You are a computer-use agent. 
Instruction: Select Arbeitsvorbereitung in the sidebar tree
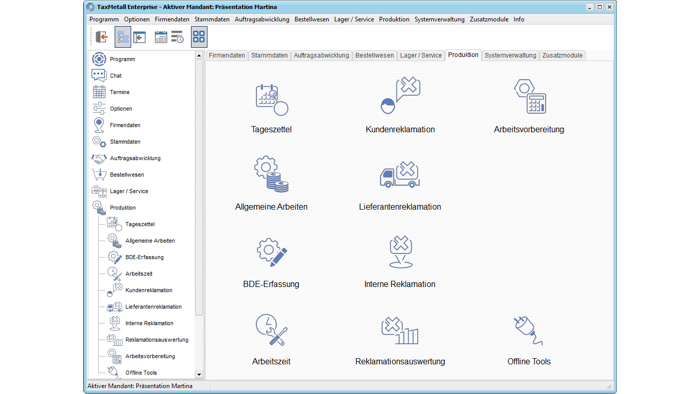[150, 356]
